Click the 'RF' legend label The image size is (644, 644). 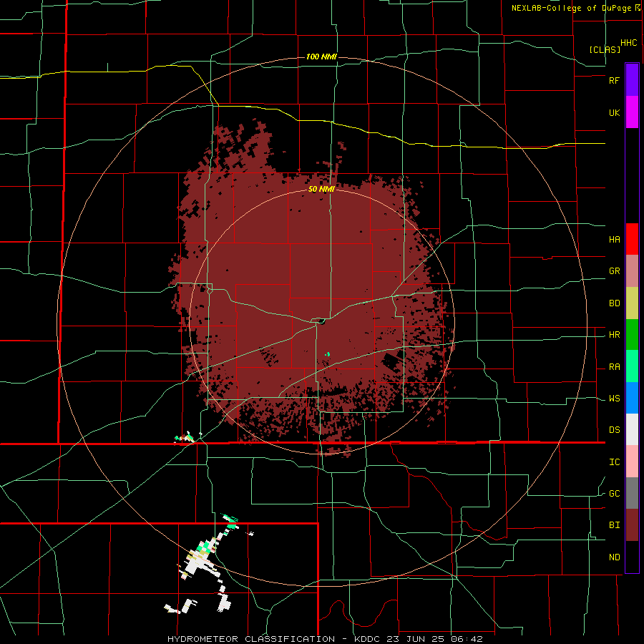[x=614, y=80]
